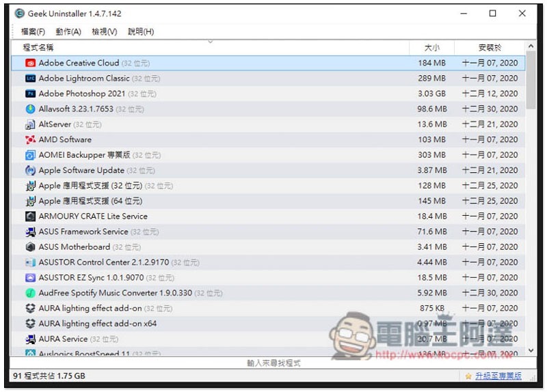Sort by the 安裝於 column header
547x392 pixels.
[490, 48]
